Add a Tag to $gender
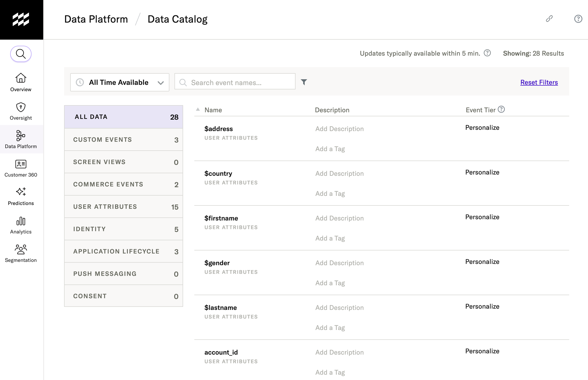 [x=330, y=283]
